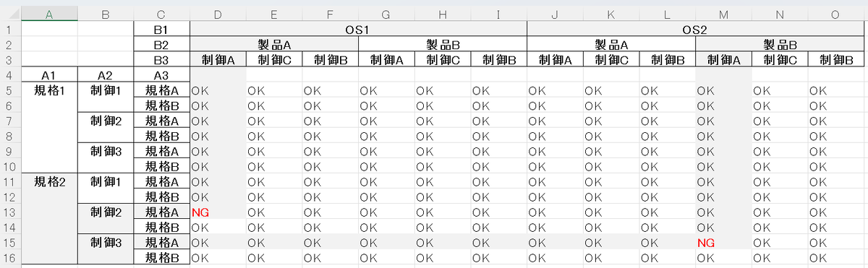Select column A header
The height and width of the screenshot is (268, 868).
click(49, 14)
